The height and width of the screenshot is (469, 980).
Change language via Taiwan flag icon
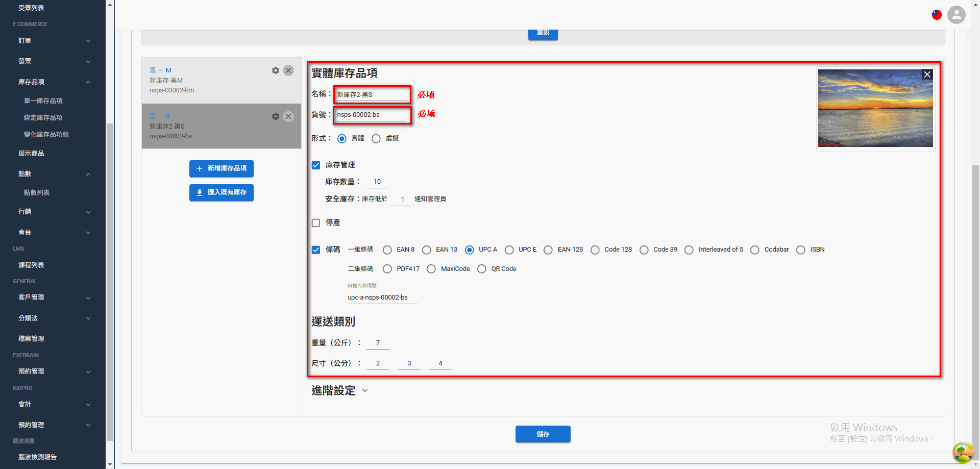tap(937, 15)
